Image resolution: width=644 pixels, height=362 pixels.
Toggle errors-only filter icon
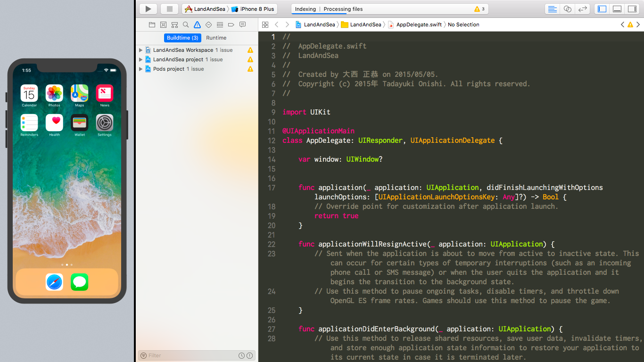pos(250,355)
